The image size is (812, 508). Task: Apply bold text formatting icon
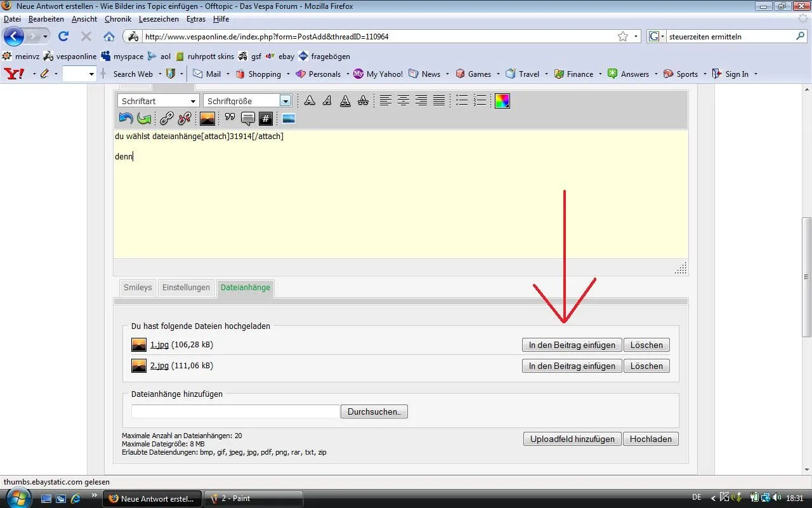click(x=309, y=100)
